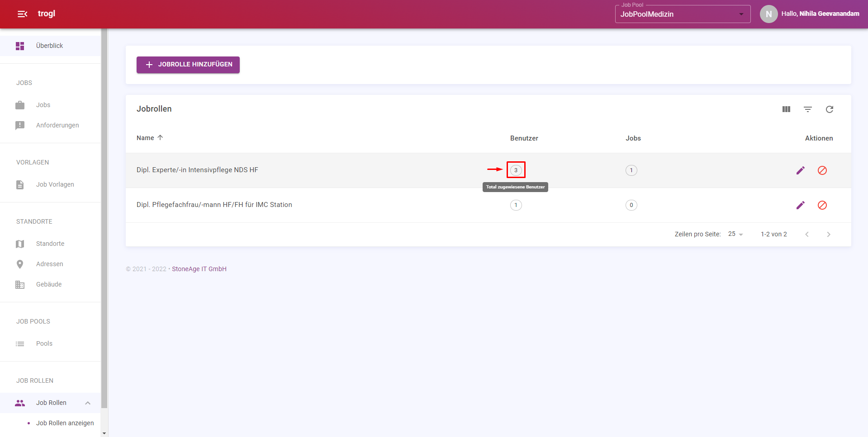This screenshot has width=868, height=437.
Task: Go to the next table page
Action: pyautogui.click(x=829, y=234)
